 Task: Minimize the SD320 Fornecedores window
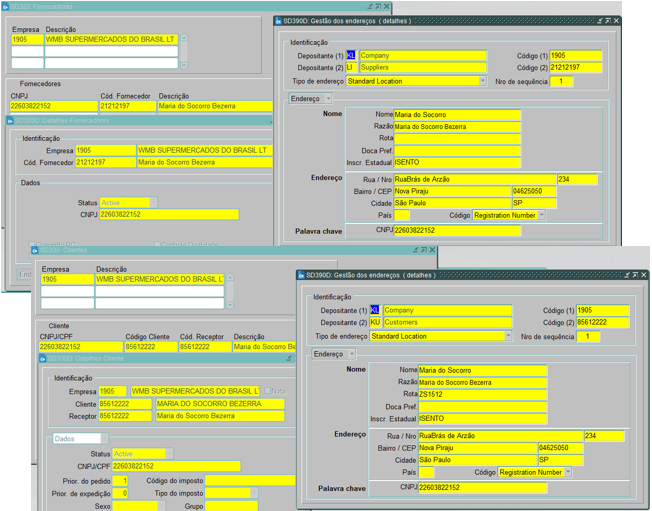click(x=370, y=7)
